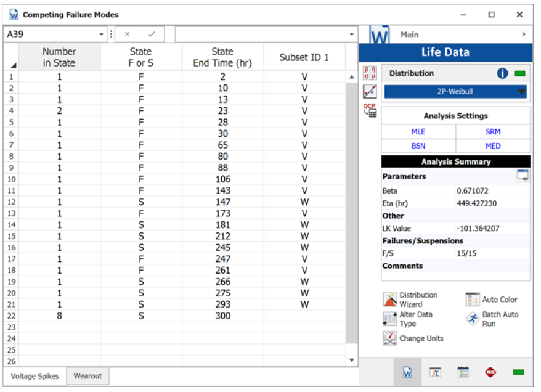This screenshot has height=392, width=541.
Task: Toggle the MLE analysis method setting
Action: pyautogui.click(x=418, y=132)
